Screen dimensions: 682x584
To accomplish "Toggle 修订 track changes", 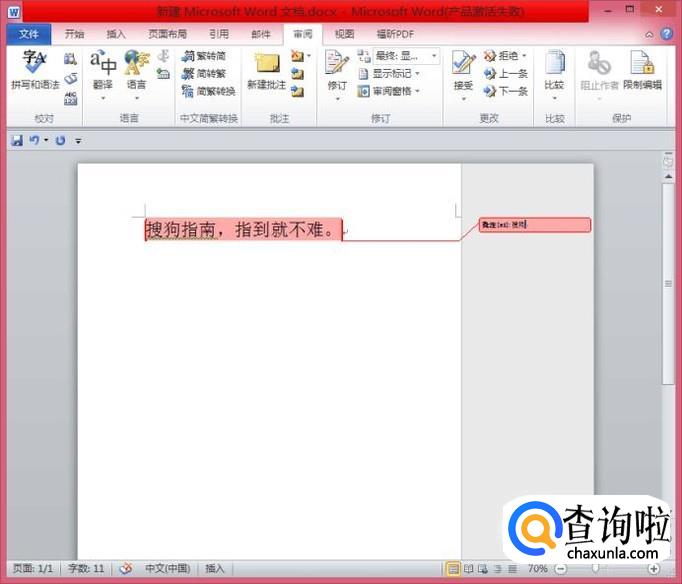I will [337, 70].
